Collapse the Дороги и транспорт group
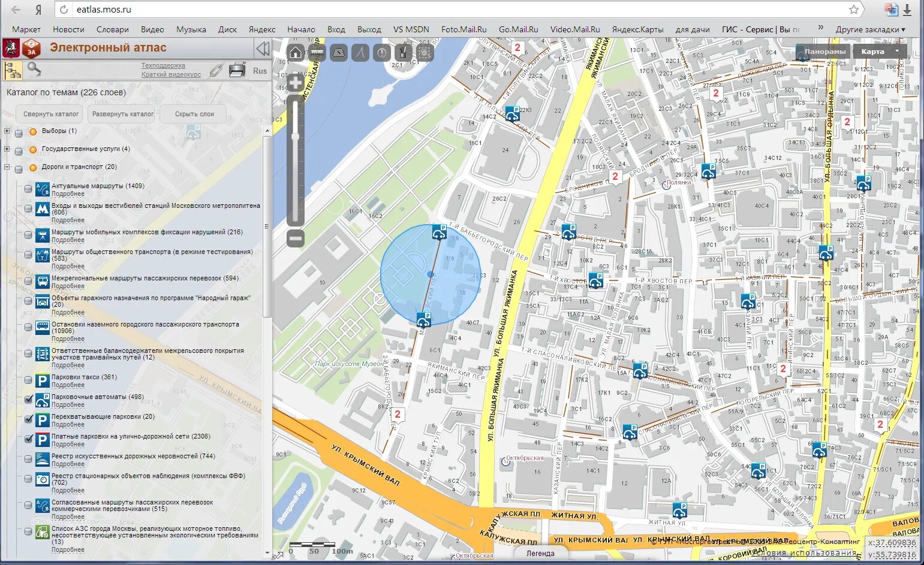The height and width of the screenshot is (565, 924). (x=7, y=167)
